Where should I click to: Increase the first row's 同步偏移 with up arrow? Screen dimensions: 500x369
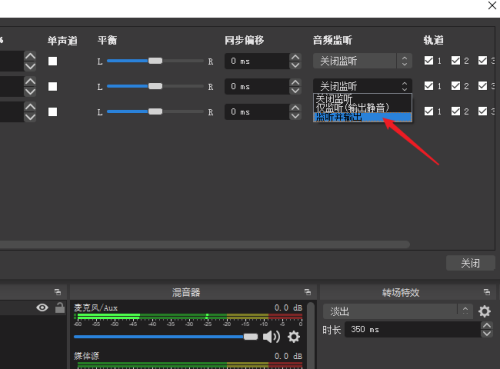coord(295,57)
